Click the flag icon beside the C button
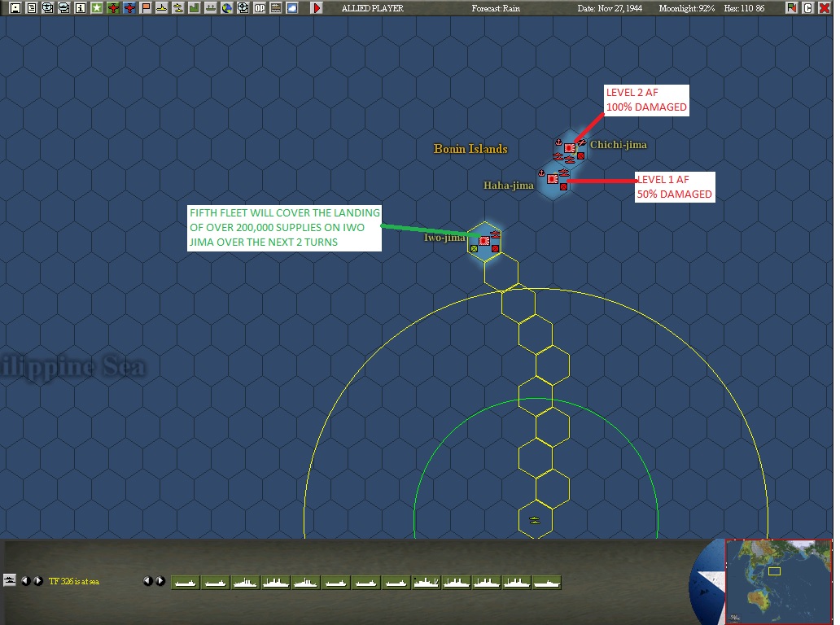 [792, 8]
